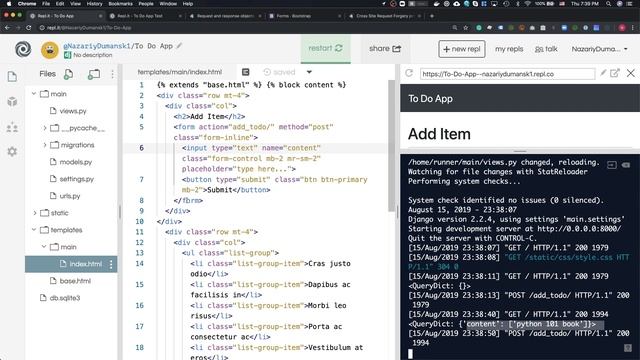The image size is (640, 360).
Task: Reload the browser page
Action: coord(28,28)
